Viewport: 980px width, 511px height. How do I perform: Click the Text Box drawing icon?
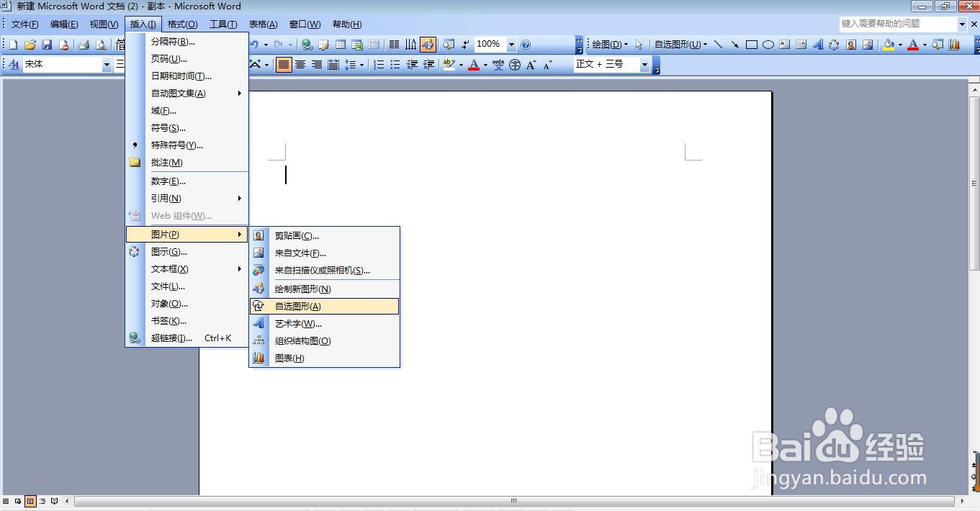[785, 45]
